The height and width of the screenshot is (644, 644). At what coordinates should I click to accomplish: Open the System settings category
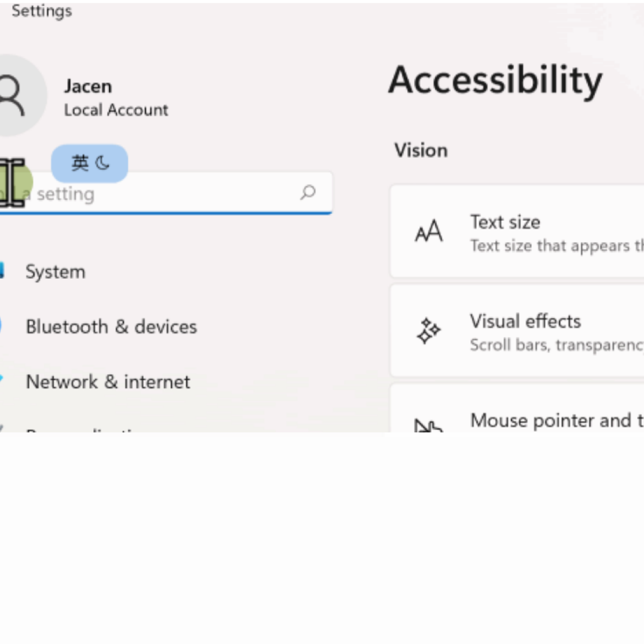tap(55, 271)
